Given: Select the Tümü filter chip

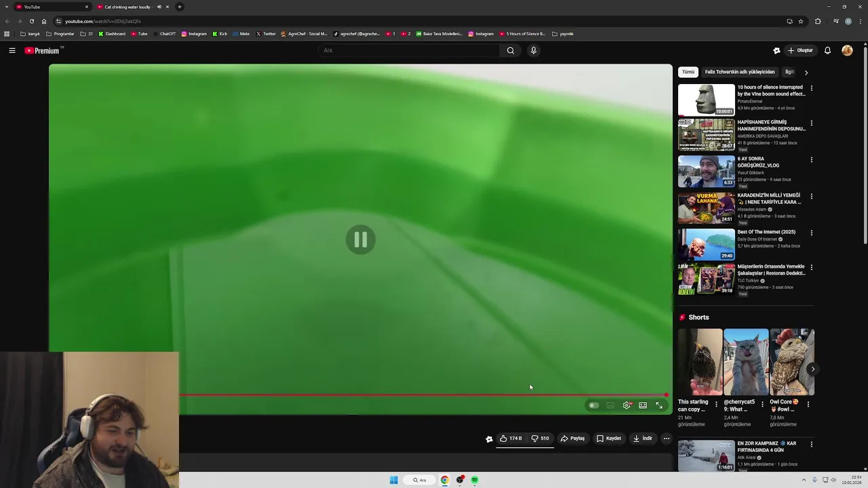Looking at the screenshot, I should 688,72.
